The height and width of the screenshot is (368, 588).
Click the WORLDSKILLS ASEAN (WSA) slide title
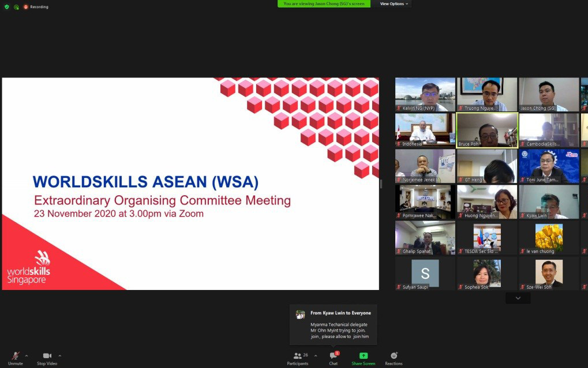click(x=145, y=182)
